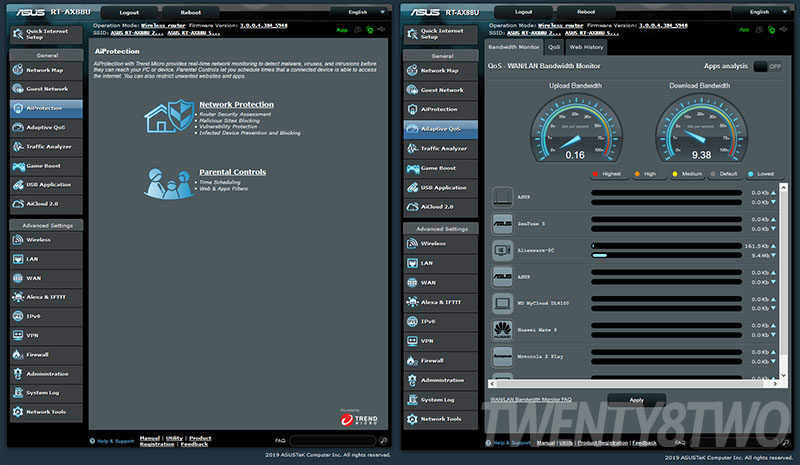Click Reboot in the right window

click(x=586, y=12)
